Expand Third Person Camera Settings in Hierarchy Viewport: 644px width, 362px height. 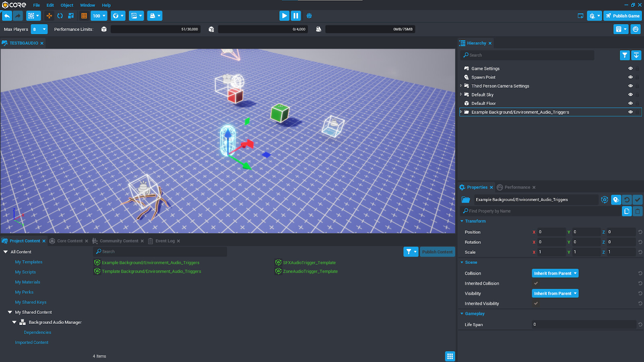coord(461,86)
